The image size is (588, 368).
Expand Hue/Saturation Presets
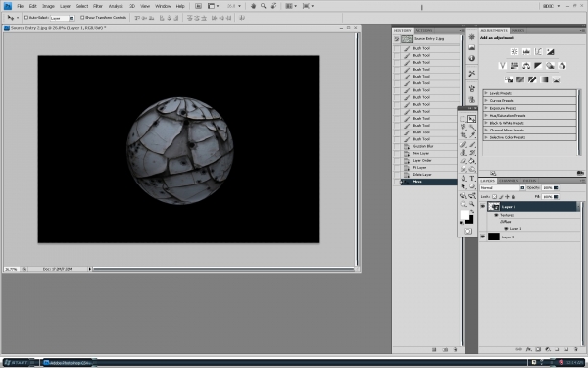tap(486, 115)
